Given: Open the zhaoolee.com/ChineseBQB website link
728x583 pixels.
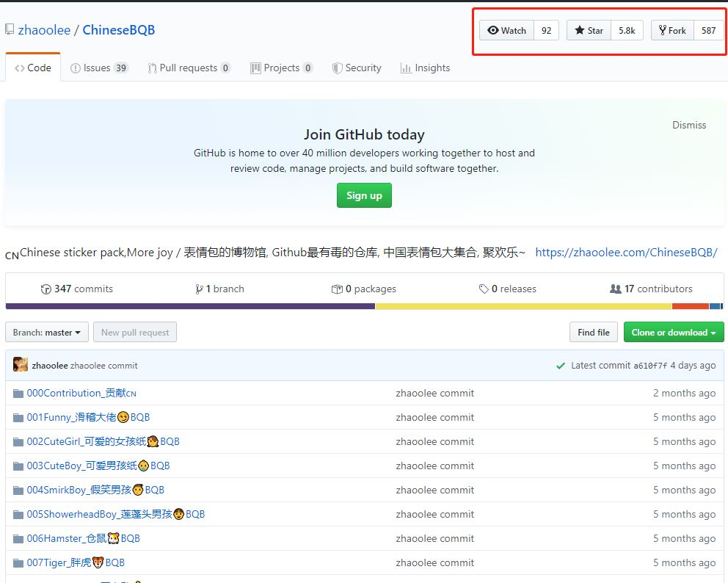Looking at the screenshot, I should click(x=626, y=253).
